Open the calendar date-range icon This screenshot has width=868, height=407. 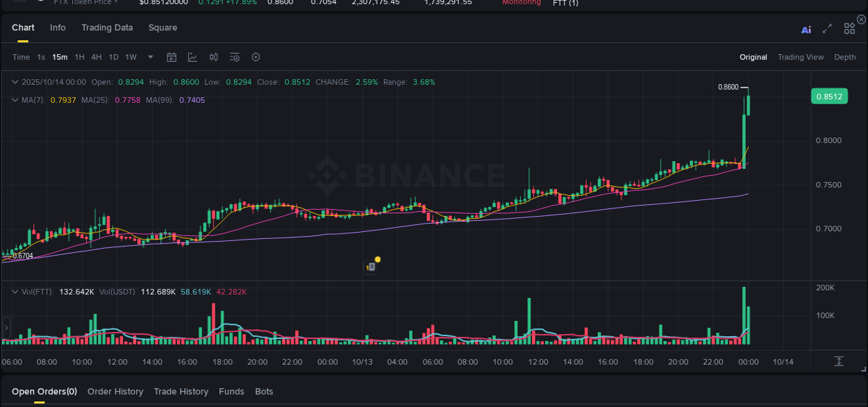coord(172,57)
